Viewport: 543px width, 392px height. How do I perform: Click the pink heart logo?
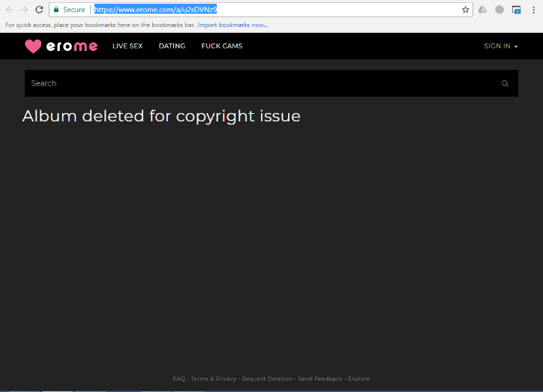point(33,46)
